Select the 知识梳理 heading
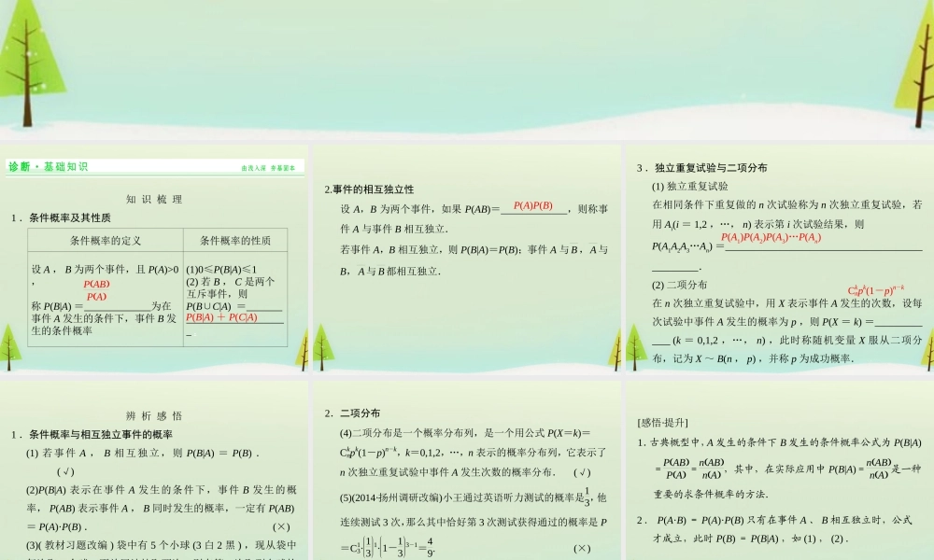 coord(154,200)
